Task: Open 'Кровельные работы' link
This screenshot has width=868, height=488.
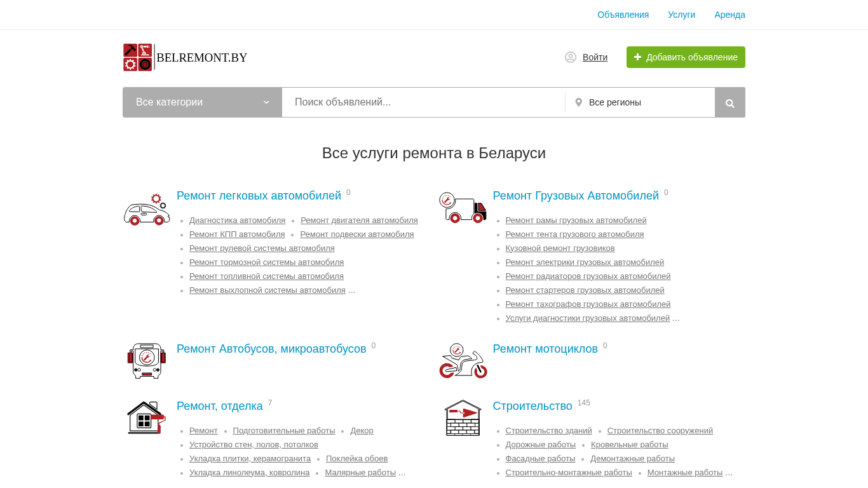Action: [629, 445]
